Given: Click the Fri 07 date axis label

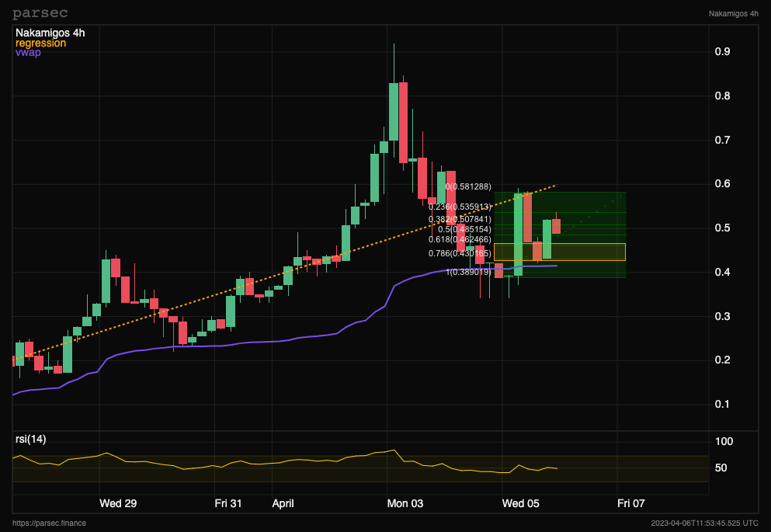Looking at the screenshot, I should (631, 503).
